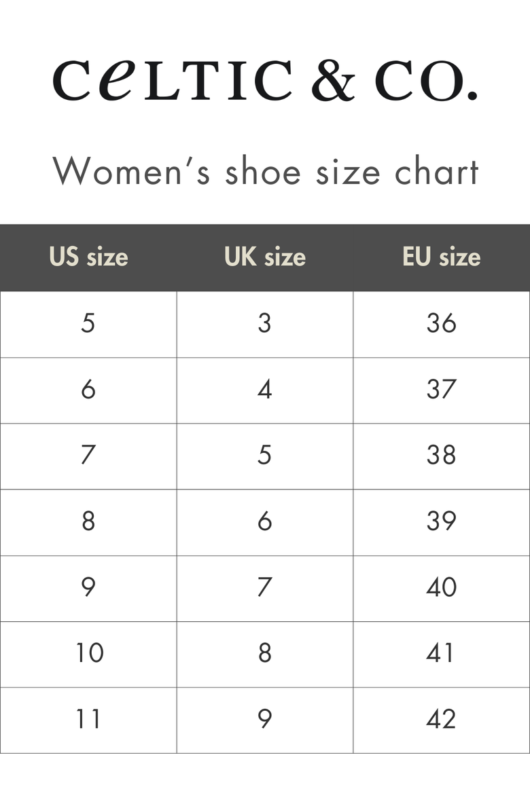530x812 pixels.
Task: Click US size 5 cell
Action: pos(88,323)
